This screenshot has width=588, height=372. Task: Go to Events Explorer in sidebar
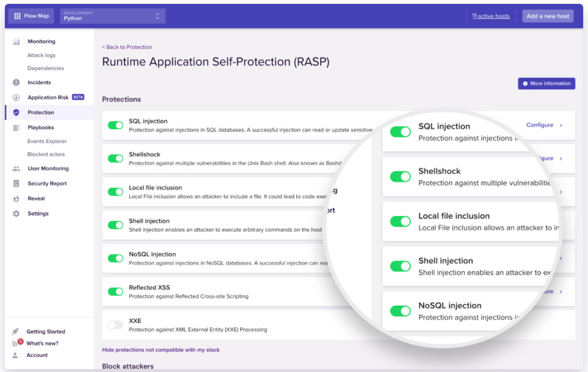(x=47, y=141)
